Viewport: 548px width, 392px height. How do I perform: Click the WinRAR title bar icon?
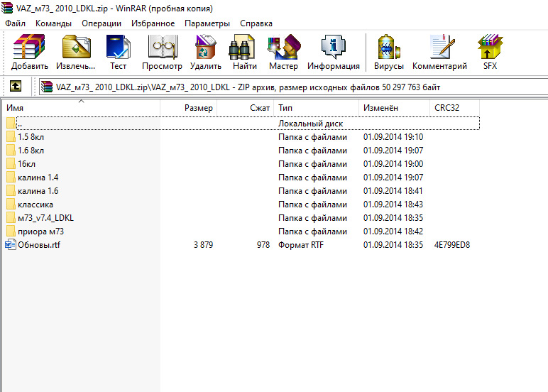tap(6, 8)
